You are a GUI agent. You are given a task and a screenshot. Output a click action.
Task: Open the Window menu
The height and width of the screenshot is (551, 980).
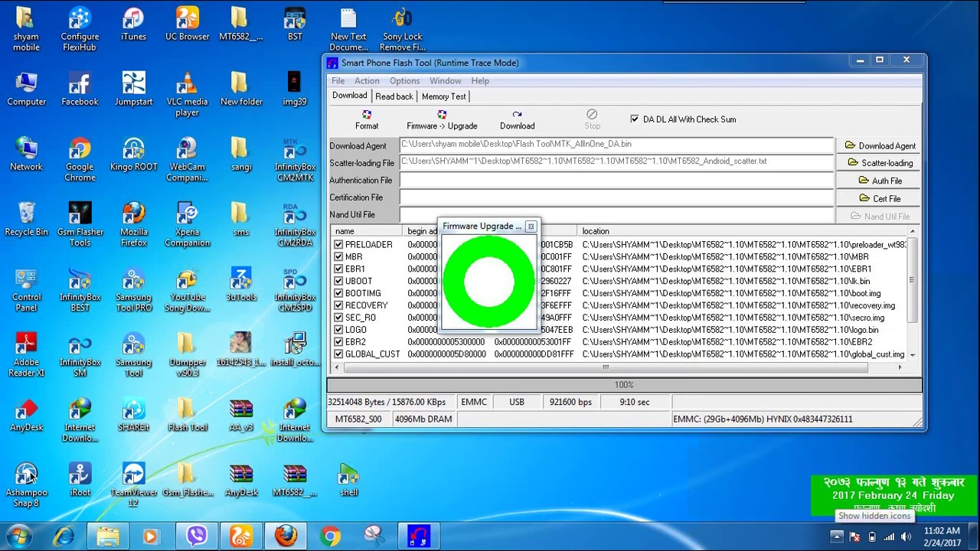445,80
